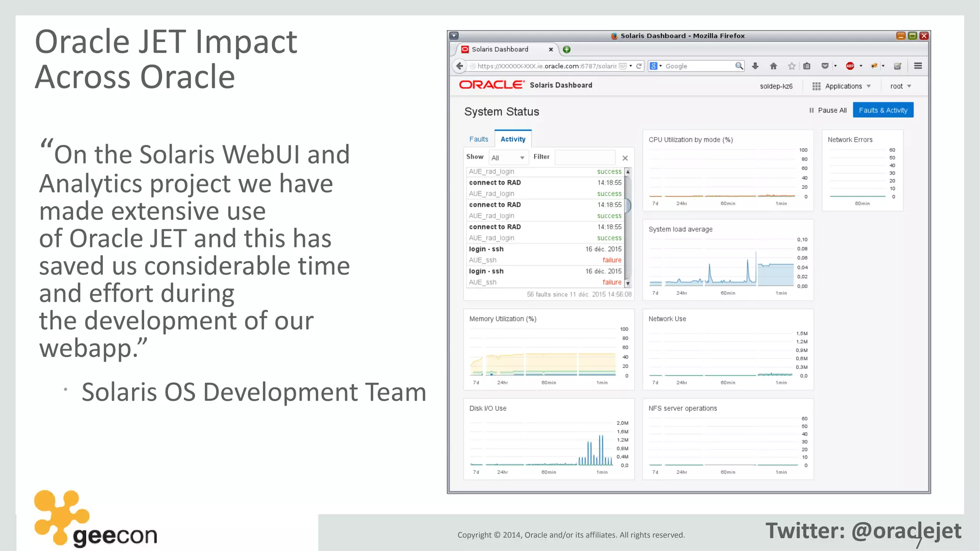Open the Pocket dropdown arrow
The height and width of the screenshot is (551, 980).
835,66
